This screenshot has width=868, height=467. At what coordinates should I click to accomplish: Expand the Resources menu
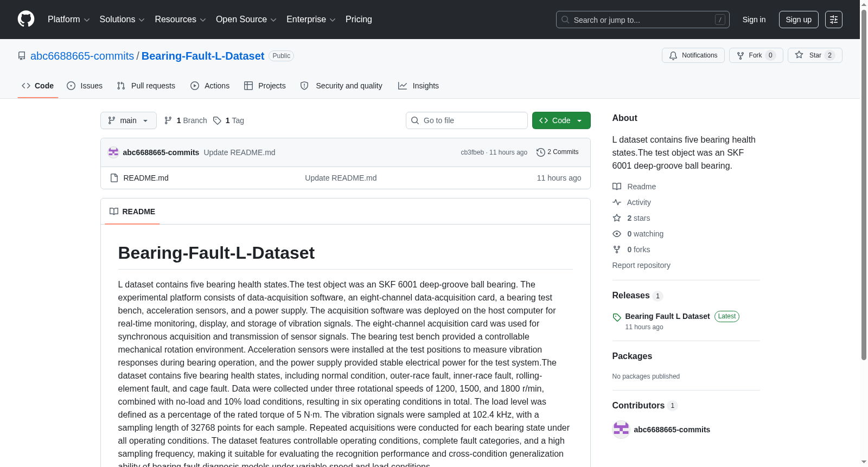tap(180, 20)
